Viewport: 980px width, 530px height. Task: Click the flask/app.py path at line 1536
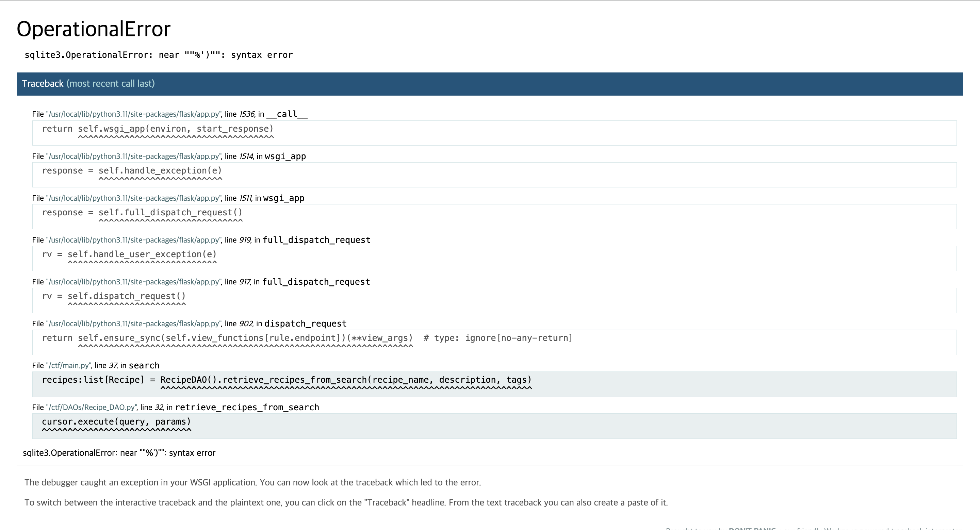(x=133, y=114)
